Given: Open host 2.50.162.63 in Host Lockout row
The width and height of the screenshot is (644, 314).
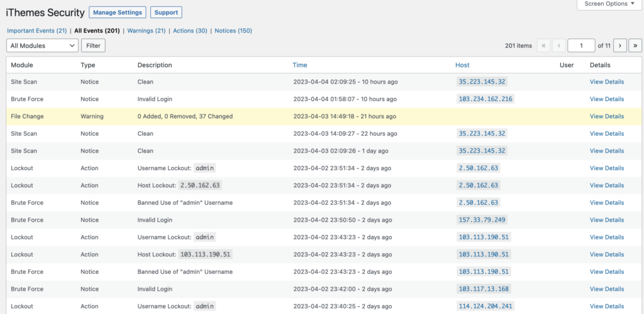Looking at the screenshot, I should click(479, 185).
